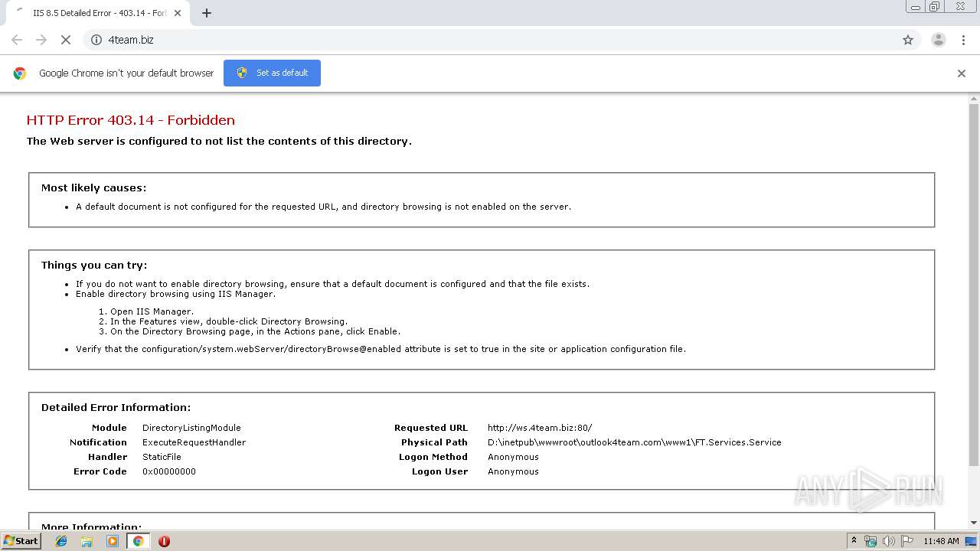This screenshot has width=980, height=551.
Task: Click the 'Enable directory browsing using IIS Manager' line
Action: point(175,294)
